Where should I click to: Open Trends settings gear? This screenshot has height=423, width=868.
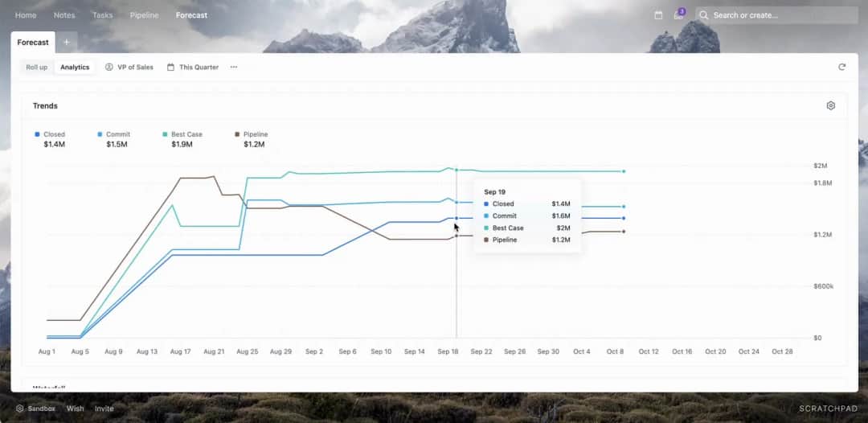click(830, 106)
